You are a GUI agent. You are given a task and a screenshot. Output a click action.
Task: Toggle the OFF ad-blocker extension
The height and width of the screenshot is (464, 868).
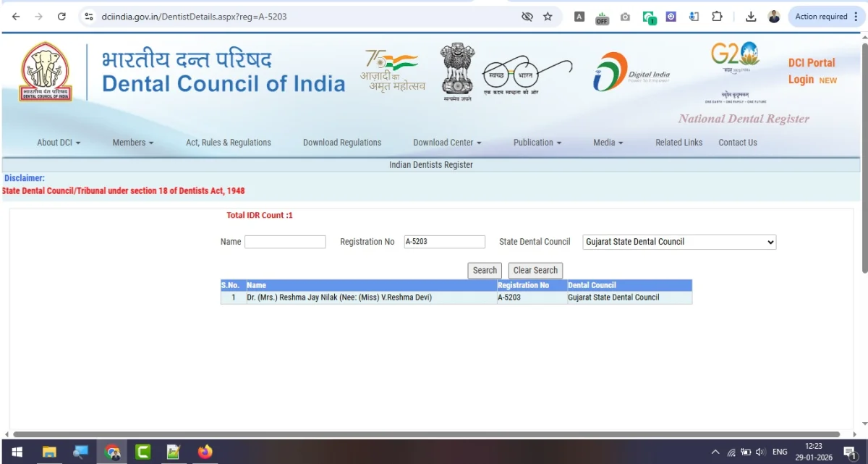click(x=602, y=17)
